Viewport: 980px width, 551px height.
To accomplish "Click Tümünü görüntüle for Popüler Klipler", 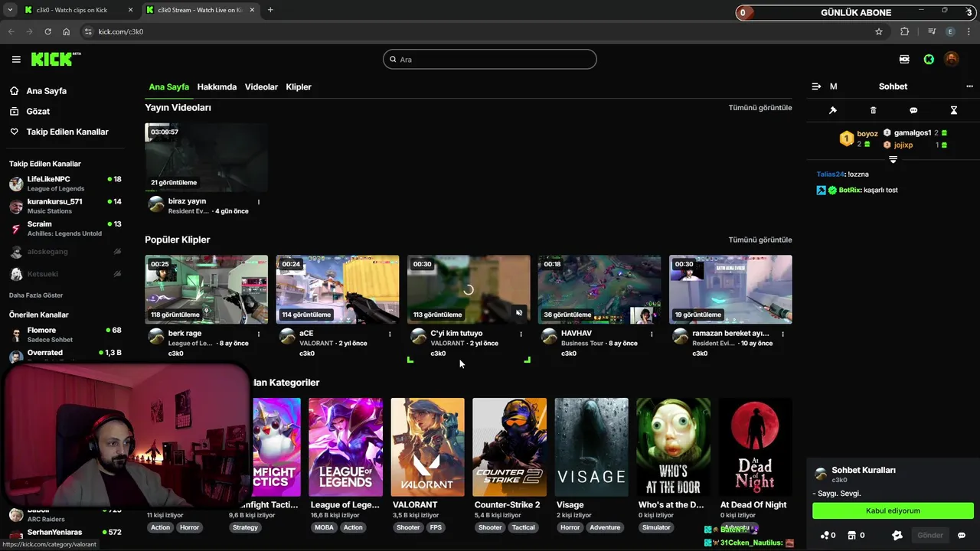I will (x=760, y=240).
